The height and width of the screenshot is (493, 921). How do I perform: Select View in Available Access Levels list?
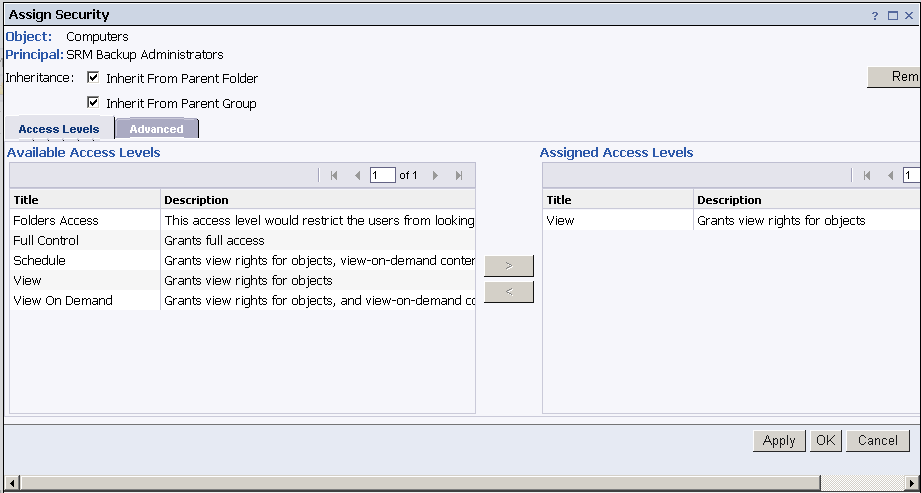click(x=243, y=280)
